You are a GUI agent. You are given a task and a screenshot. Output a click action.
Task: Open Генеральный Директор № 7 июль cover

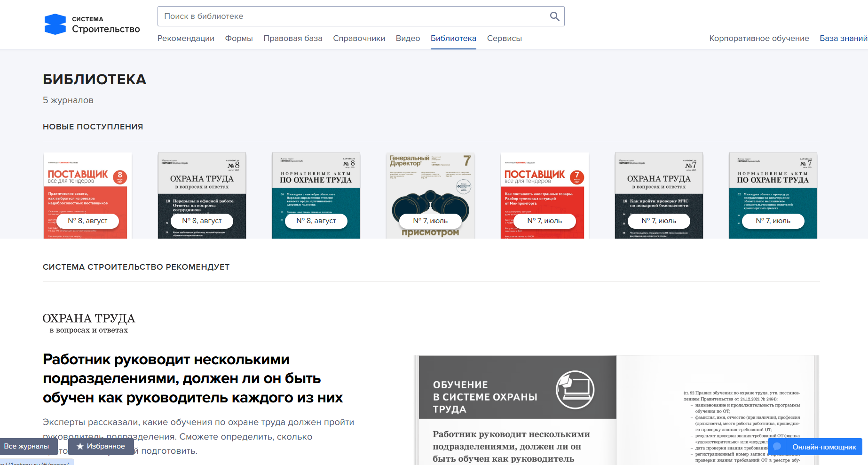(x=430, y=195)
